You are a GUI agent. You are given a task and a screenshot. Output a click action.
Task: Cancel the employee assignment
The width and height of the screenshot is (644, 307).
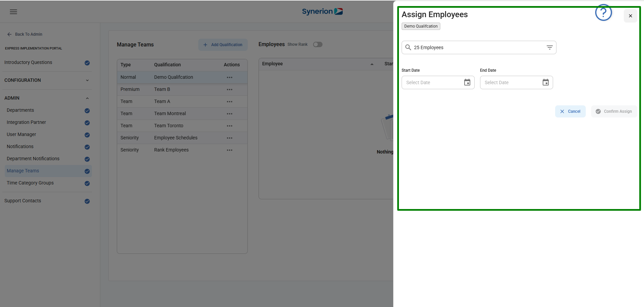click(x=570, y=111)
